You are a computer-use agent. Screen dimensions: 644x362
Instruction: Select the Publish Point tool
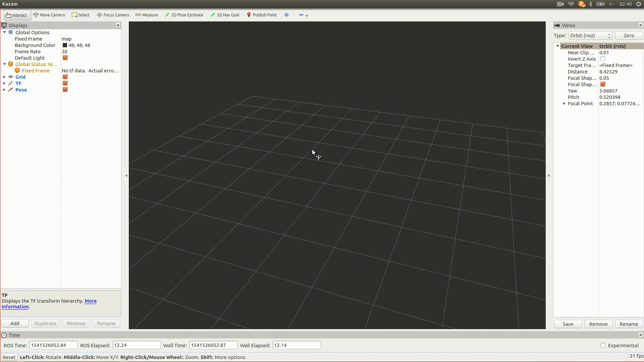(262, 15)
